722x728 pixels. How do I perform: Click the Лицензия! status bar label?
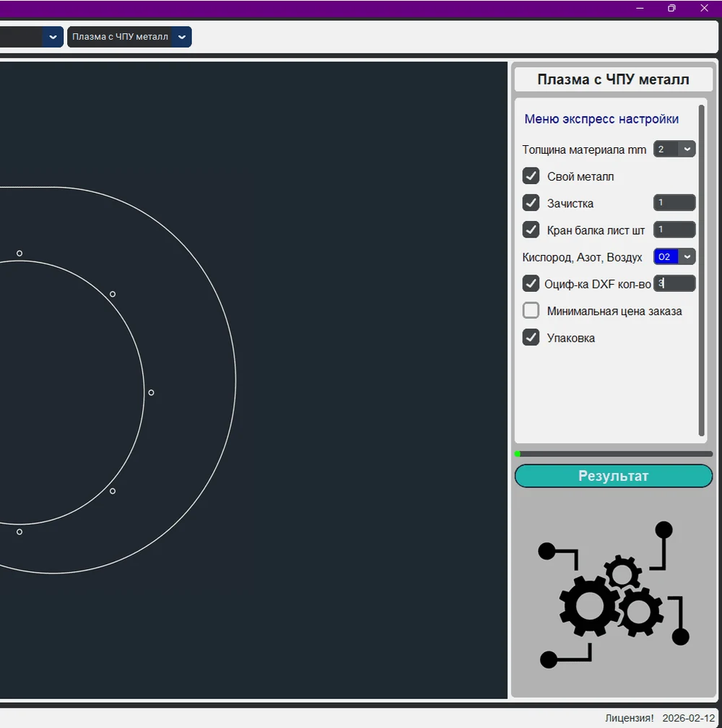pyautogui.click(x=629, y=718)
